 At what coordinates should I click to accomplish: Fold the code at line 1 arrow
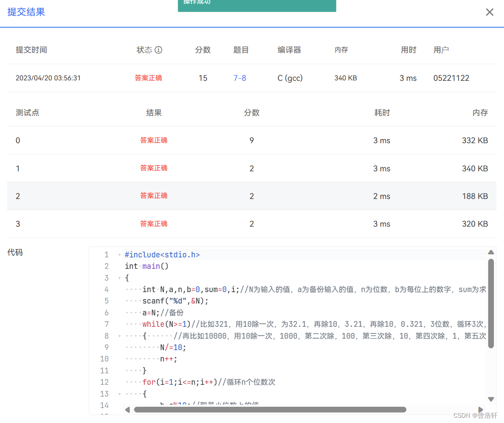point(119,255)
